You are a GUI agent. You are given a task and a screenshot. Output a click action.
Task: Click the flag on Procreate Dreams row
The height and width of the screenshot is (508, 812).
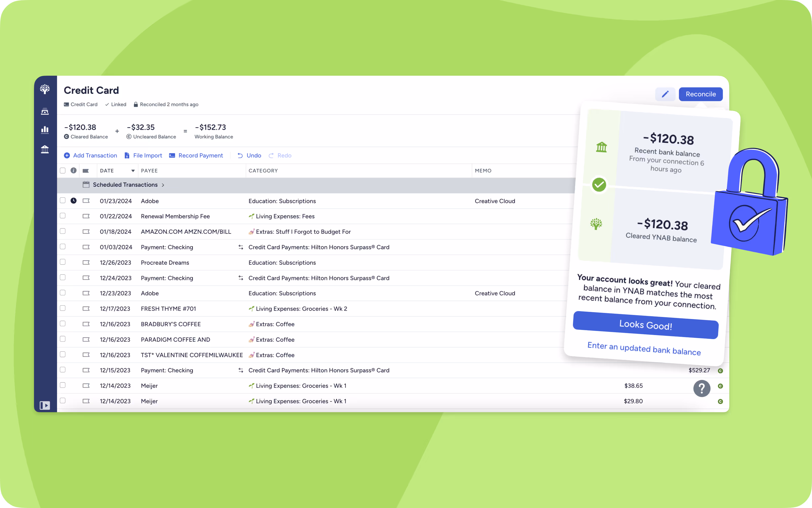[86, 262]
